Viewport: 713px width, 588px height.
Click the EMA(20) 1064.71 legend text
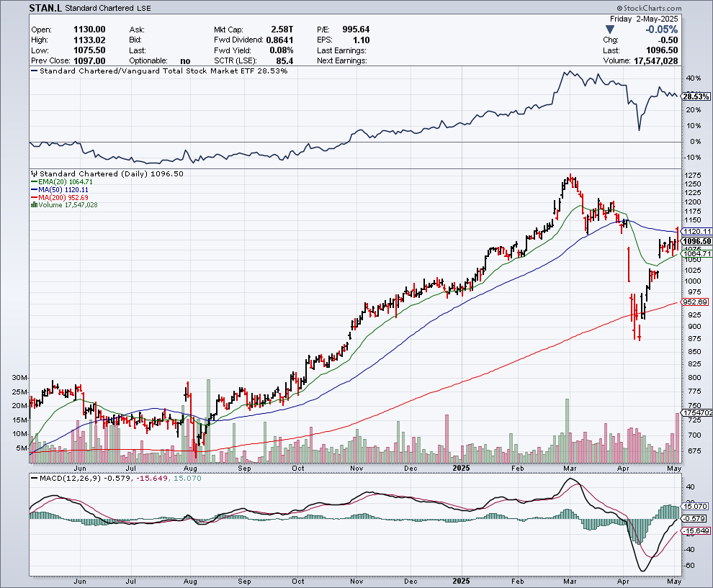click(x=66, y=182)
